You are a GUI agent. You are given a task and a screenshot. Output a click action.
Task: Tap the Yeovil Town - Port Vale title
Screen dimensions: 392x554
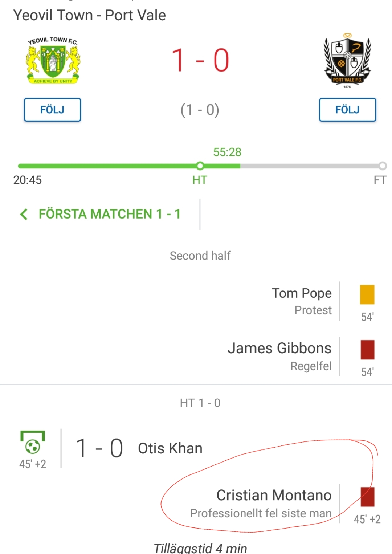pyautogui.click(x=89, y=15)
